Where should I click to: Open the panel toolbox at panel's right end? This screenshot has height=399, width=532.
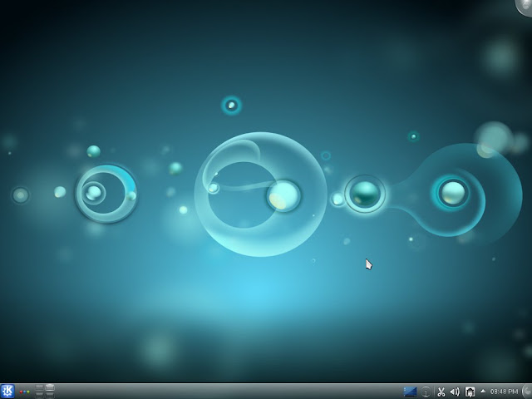coord(527,392)
